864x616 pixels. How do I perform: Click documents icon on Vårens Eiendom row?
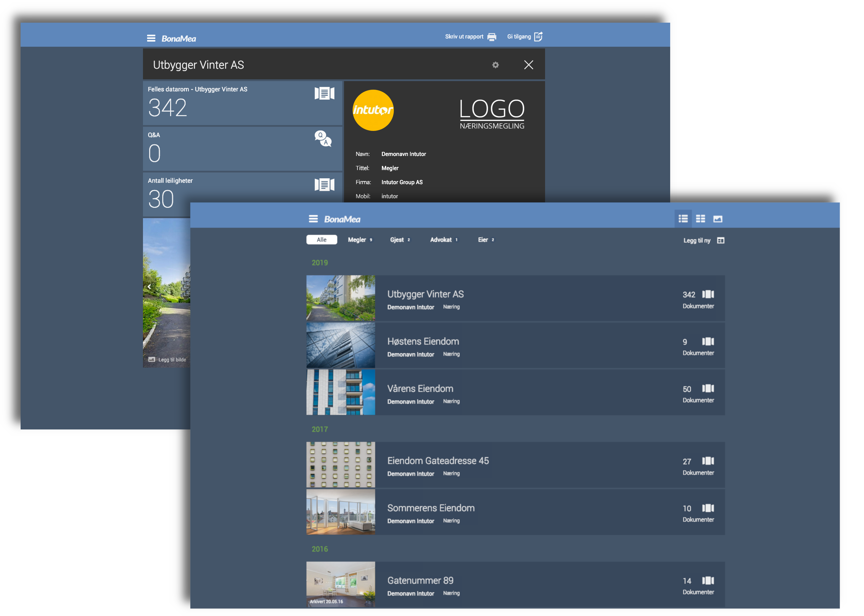tap(708, 389)
